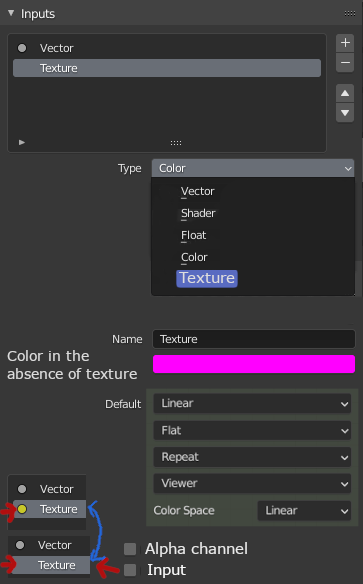Click the Vector socket circle in the upper small list
363x584 pixels.
22,489
